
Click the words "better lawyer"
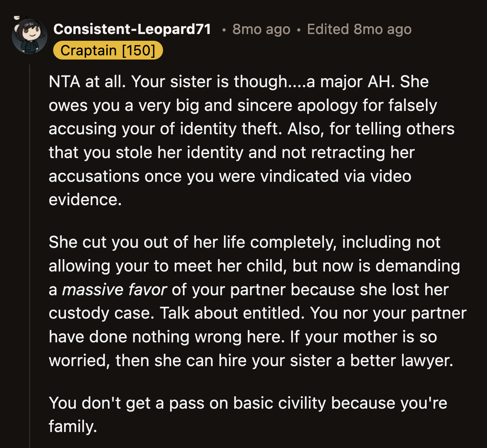pyautogui.click(x=401, y=360)
